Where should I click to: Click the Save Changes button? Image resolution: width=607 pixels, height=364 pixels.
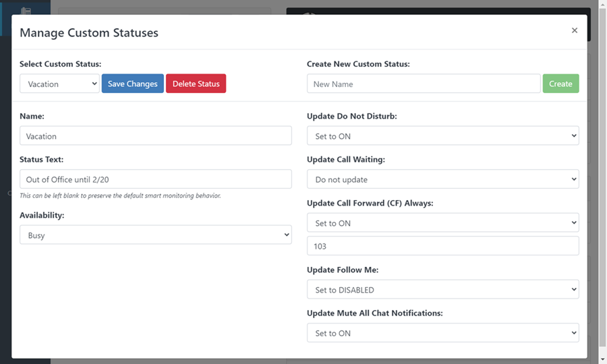(x=132, y=84)
